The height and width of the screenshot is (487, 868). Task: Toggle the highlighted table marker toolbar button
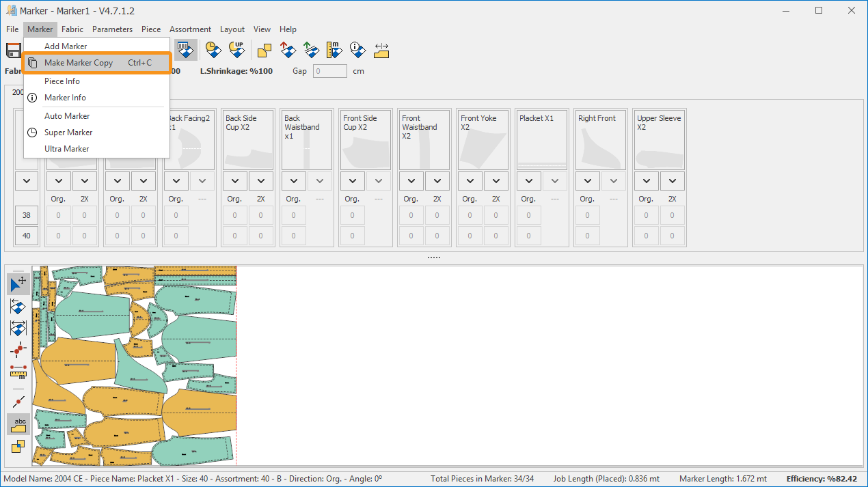tap(185, 50)
